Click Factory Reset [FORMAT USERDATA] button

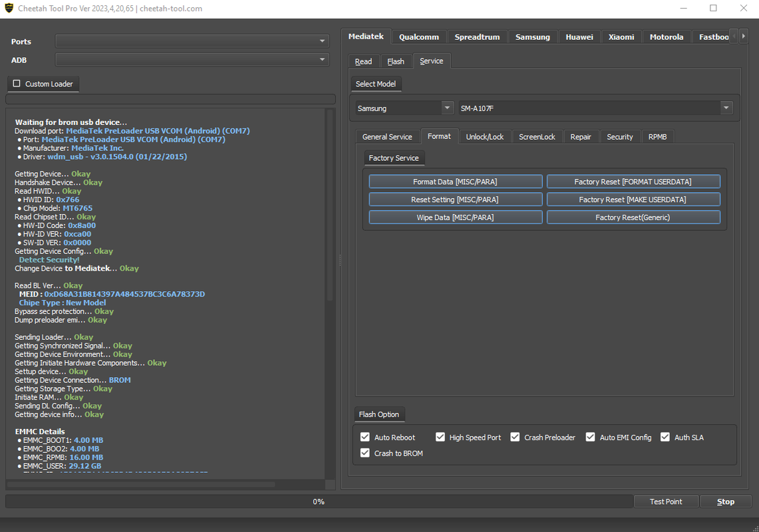click(633, 182)
